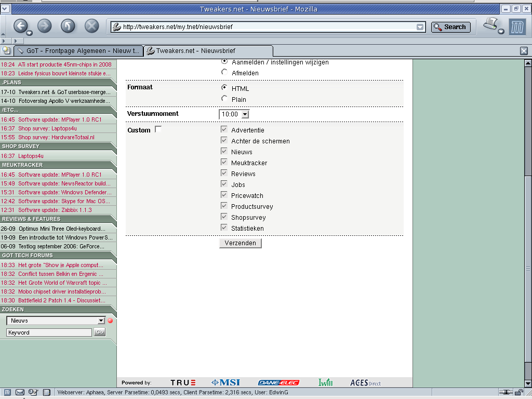Click the padlock security icon in status bar
532x399 pixels.
pyautogui.click(x=520, y=393)
